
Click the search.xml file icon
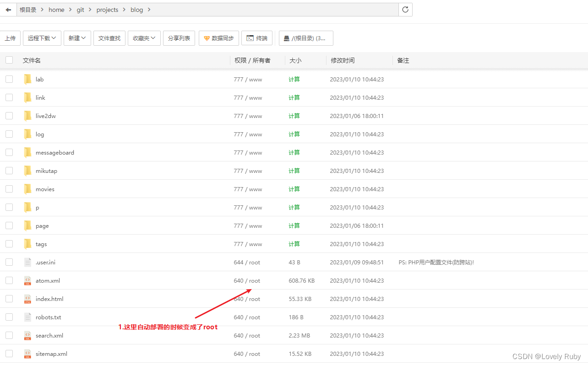tap(27, 335)
